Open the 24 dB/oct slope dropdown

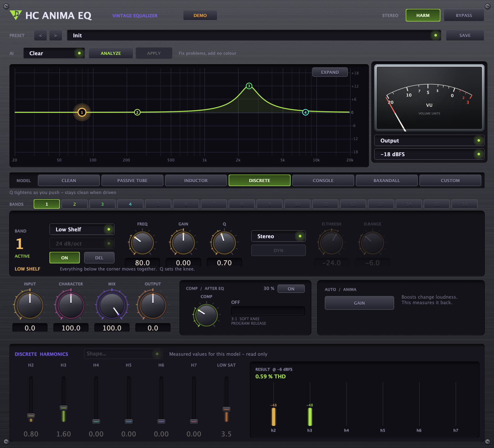(x=82, y=244)
